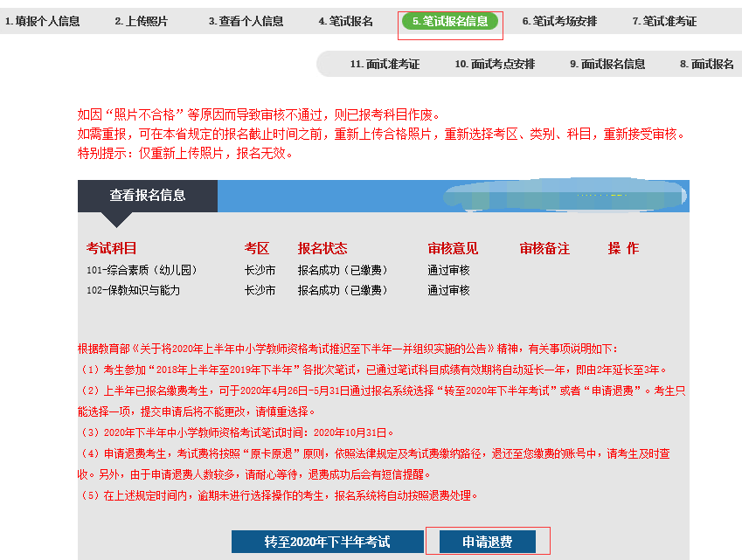
Task: Click the 操作 column header
Action: (x=623, y=248)
